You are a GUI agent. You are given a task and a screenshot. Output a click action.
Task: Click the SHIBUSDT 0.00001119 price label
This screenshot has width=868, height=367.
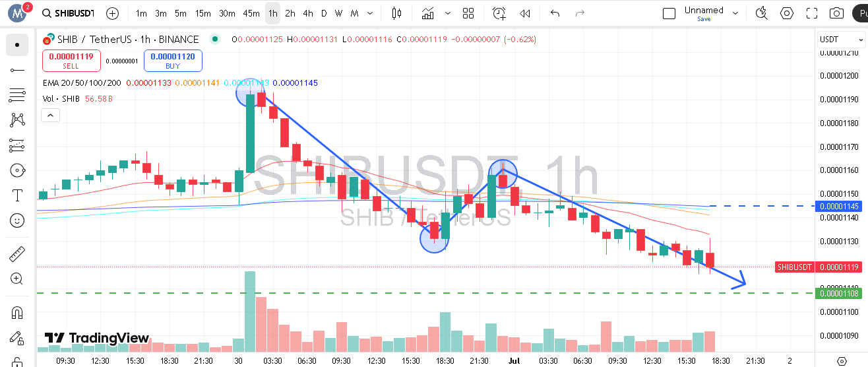pos(818,267)
